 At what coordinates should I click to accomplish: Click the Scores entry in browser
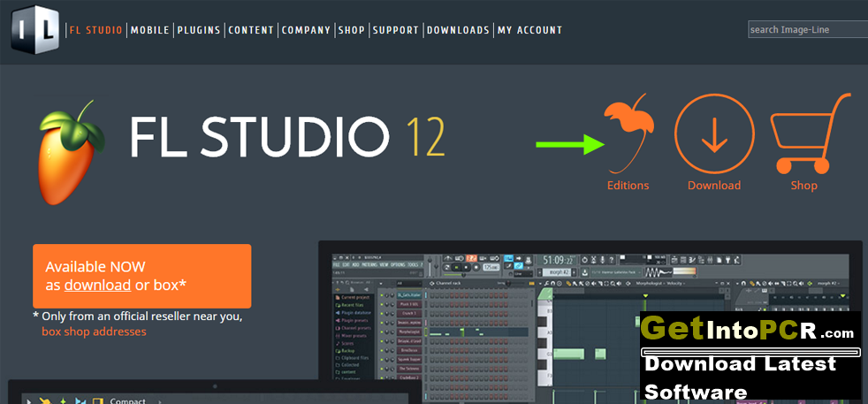(345, 343)
